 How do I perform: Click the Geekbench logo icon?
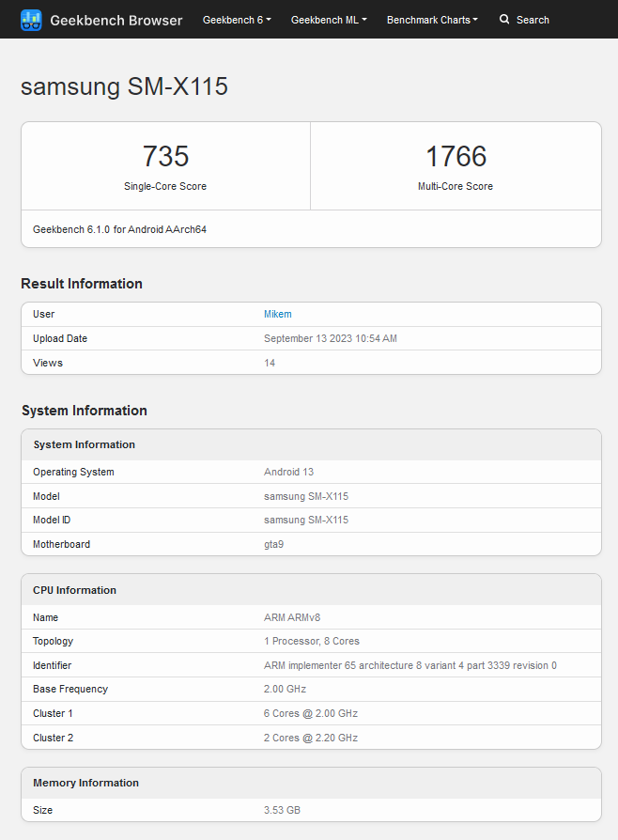(x=31, y=20)
